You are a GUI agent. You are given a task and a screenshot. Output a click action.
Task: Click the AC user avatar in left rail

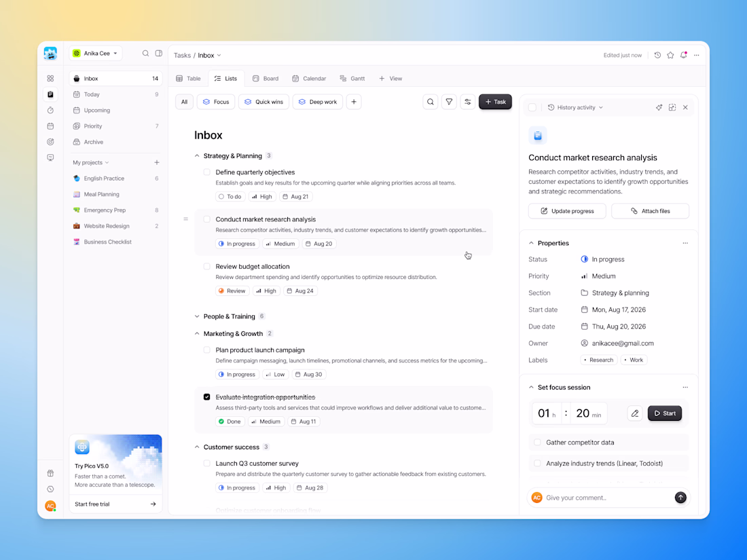pyautogui.click(x=50, y=506)
